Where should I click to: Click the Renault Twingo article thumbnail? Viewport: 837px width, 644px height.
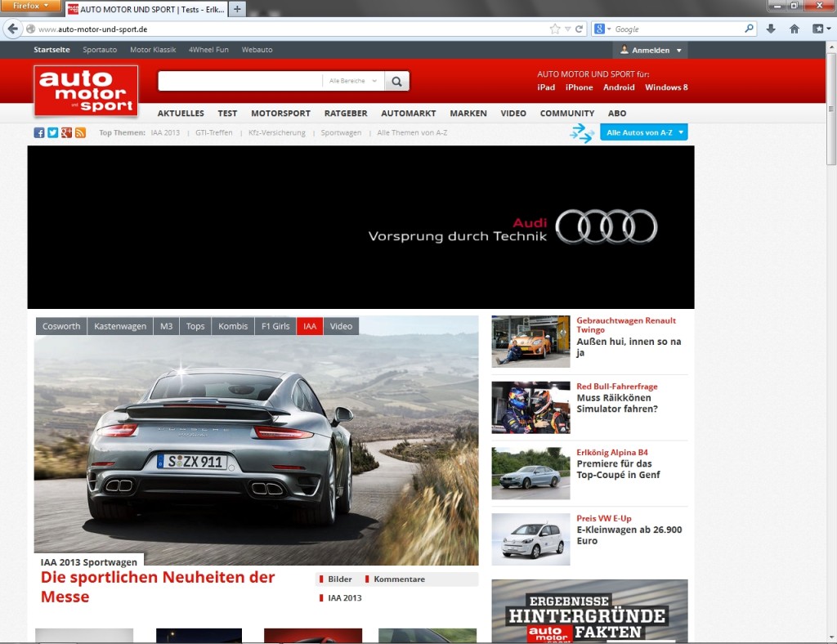click(530, 341)
